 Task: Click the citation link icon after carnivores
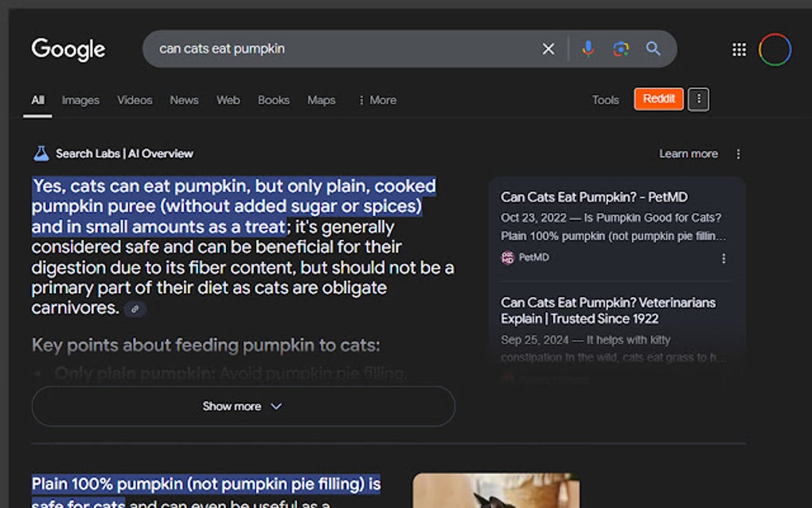coord(135,309)
